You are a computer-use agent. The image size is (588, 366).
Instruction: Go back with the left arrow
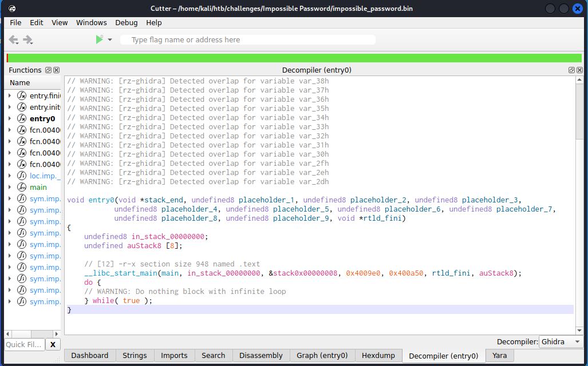click(13, 39)
